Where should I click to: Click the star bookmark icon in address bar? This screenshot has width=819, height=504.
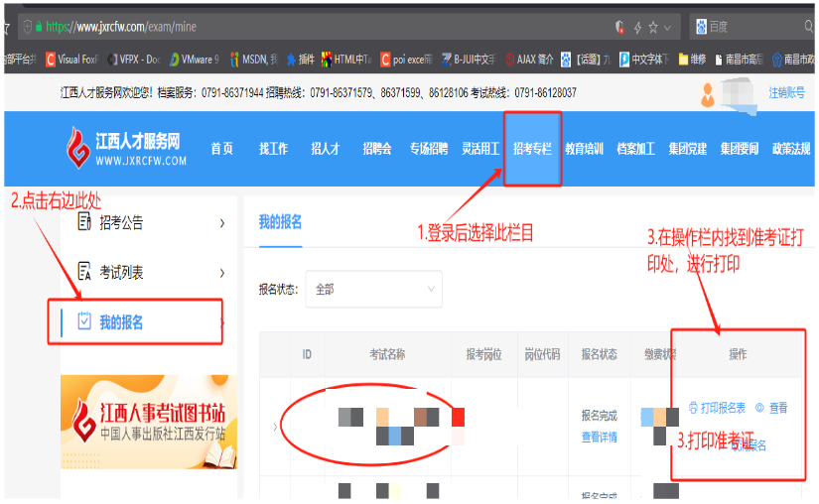click(x=653, y=27)
